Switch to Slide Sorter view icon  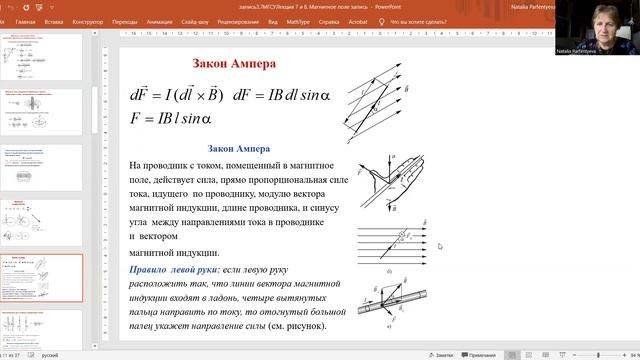(529, 355)
